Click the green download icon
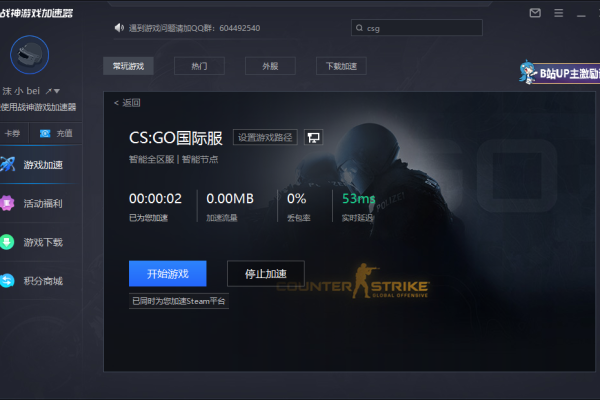The height and width of the screenshot is (400, 600). pos(7,242)
